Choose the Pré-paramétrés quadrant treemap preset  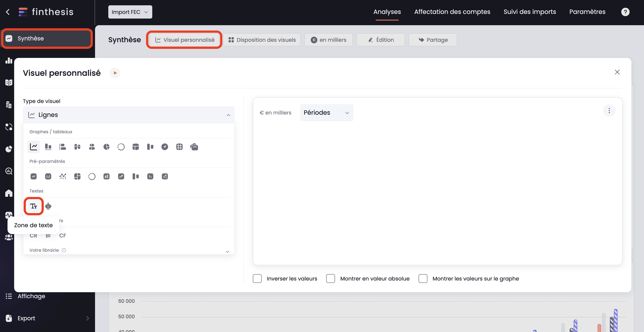77,177
